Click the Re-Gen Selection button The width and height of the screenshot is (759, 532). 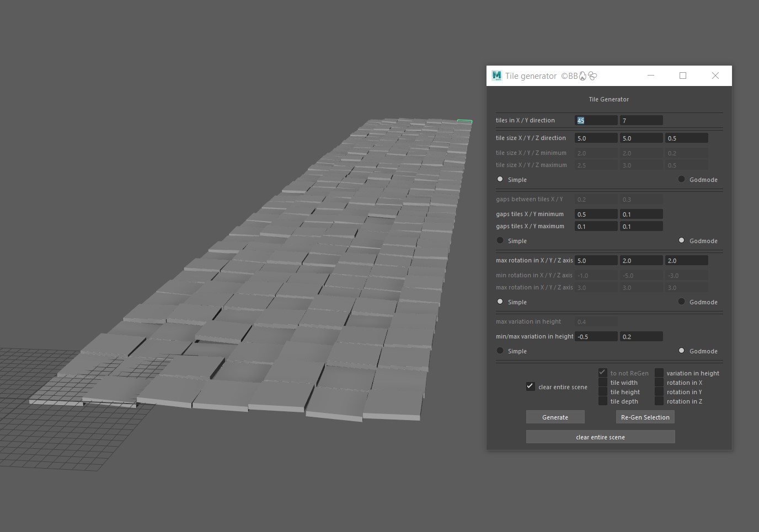(x=645, y=417)
